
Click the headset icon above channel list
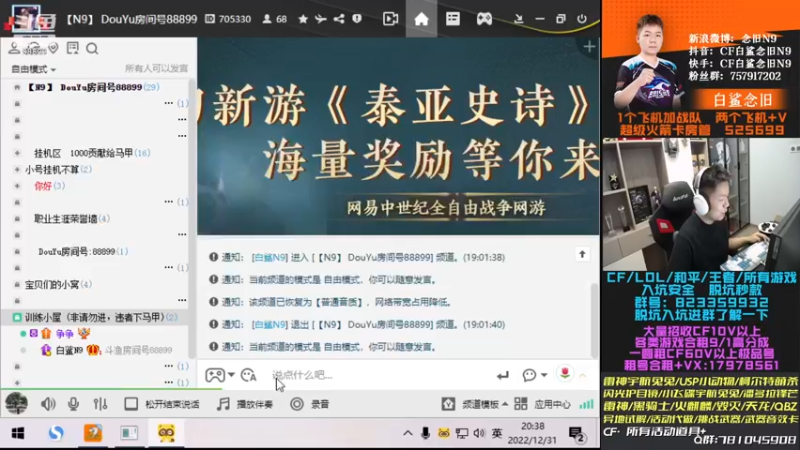tap(34, 48)
